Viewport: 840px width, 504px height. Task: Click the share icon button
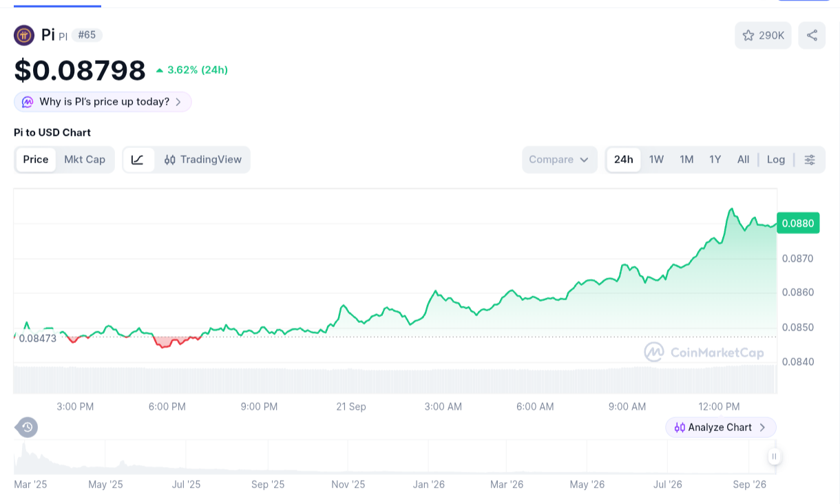[812, 35]
